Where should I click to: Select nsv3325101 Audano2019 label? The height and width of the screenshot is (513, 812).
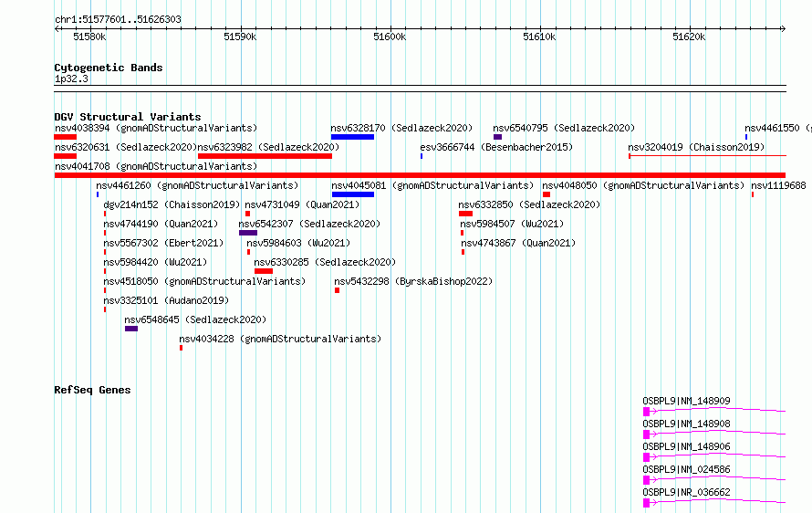166,300
